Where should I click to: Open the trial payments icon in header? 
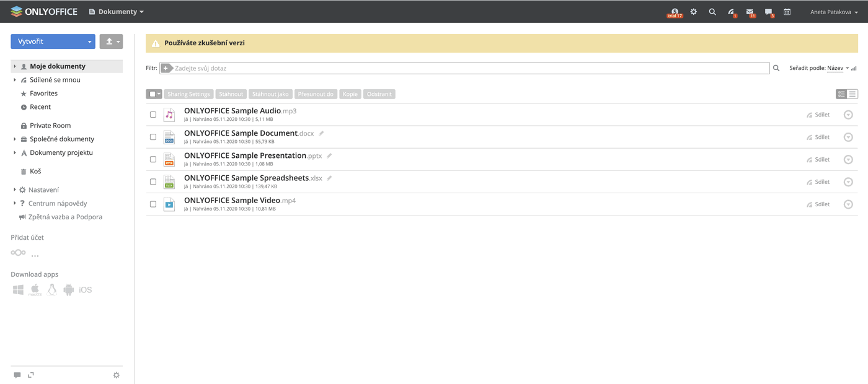click(675, 12)
